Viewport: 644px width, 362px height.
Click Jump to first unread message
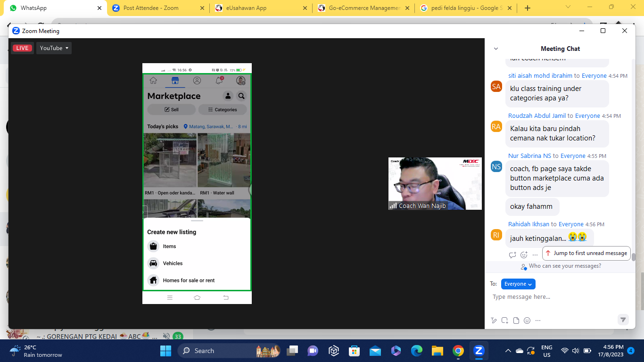click(586, 253)
